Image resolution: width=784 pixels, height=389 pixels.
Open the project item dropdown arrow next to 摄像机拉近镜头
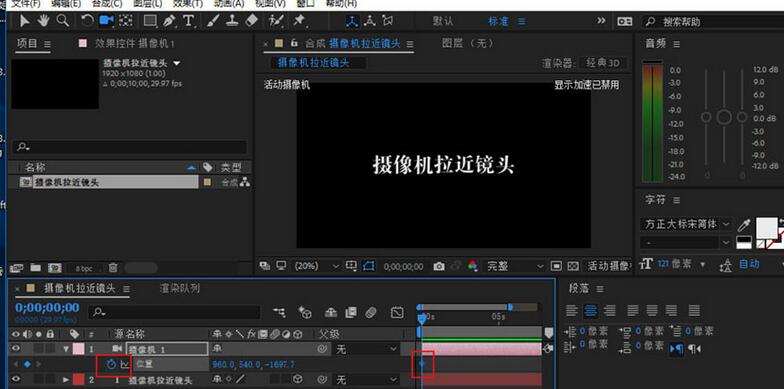176,64
